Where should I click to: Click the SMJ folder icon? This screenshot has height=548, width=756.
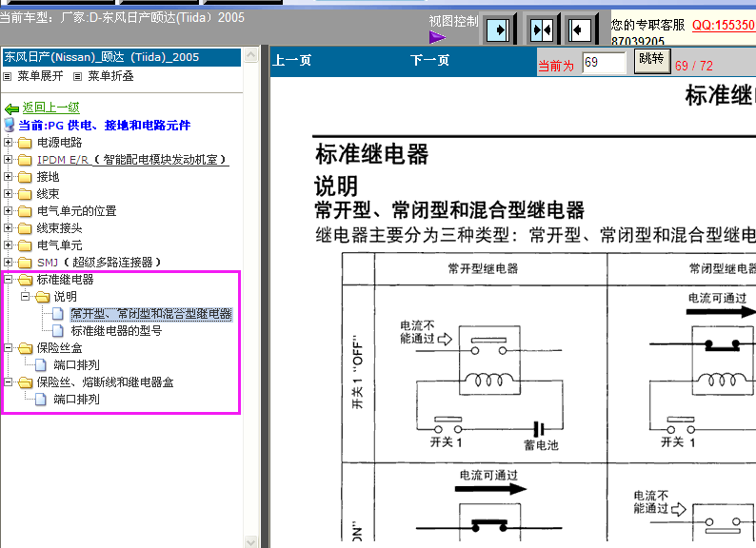[25, 263]
